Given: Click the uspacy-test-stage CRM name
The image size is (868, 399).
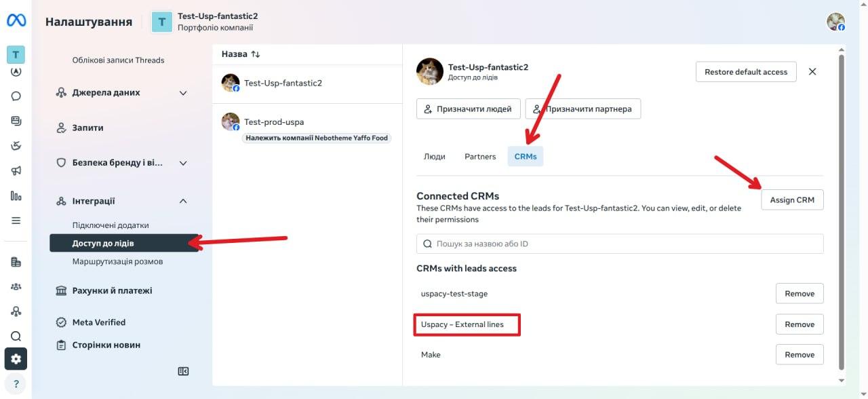Looking at the screenshot, I should [x=454, y=294].
